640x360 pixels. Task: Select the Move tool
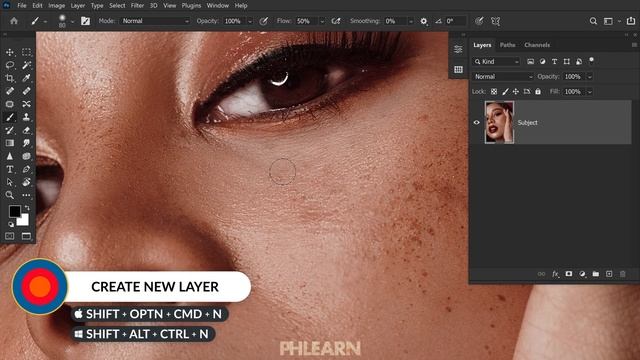click(x=10, y=52)
